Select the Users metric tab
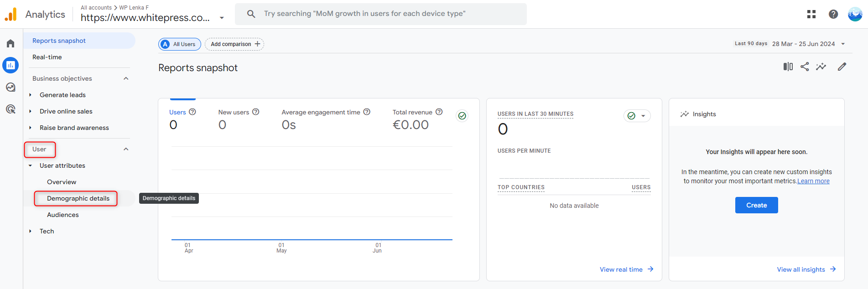Viewport: 868px width, 289px height. (x=182, y=119)
